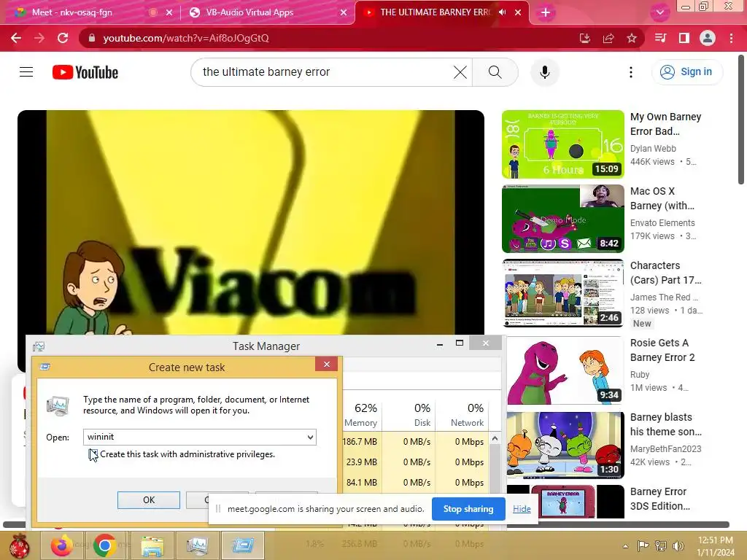Image resolution: width=747 pixels, height=560 pixels.
Task: Click MaryBethFan2023 channel name
Action: (x=665, y=448)
